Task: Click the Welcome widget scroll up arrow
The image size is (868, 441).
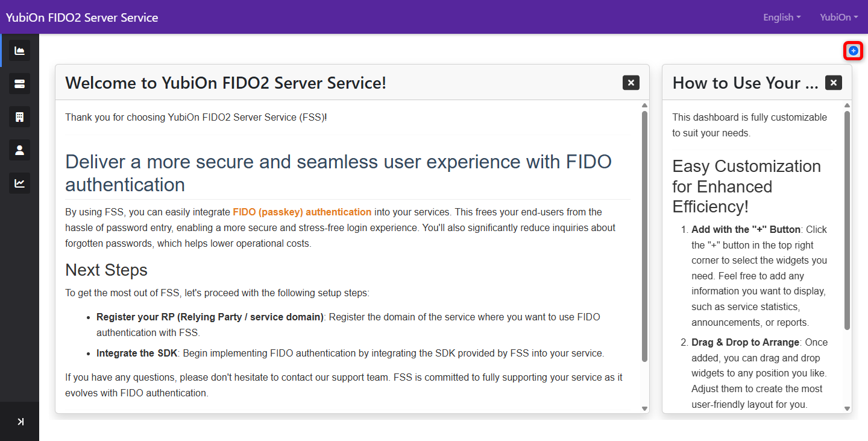Action: [644, 105]
